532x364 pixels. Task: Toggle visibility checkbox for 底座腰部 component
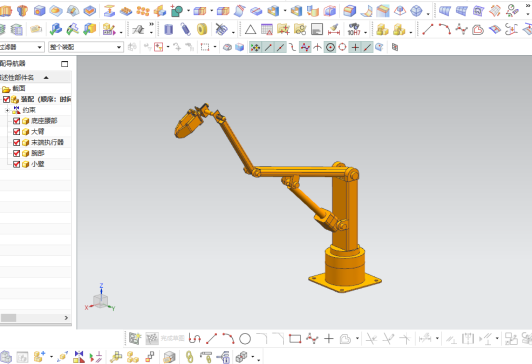pyautogui.click(x=16, y=121)
